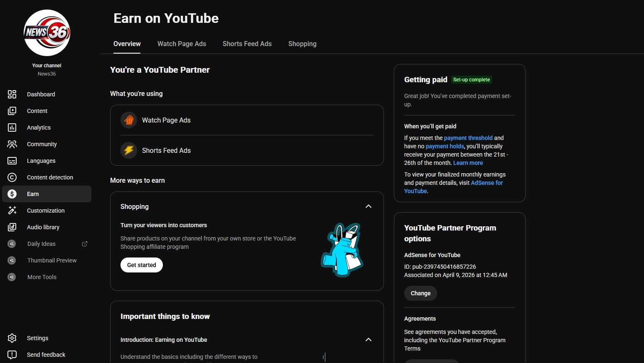Click the Customization magic wand icon
Screen dimensions: 644x363
point(12,211)
